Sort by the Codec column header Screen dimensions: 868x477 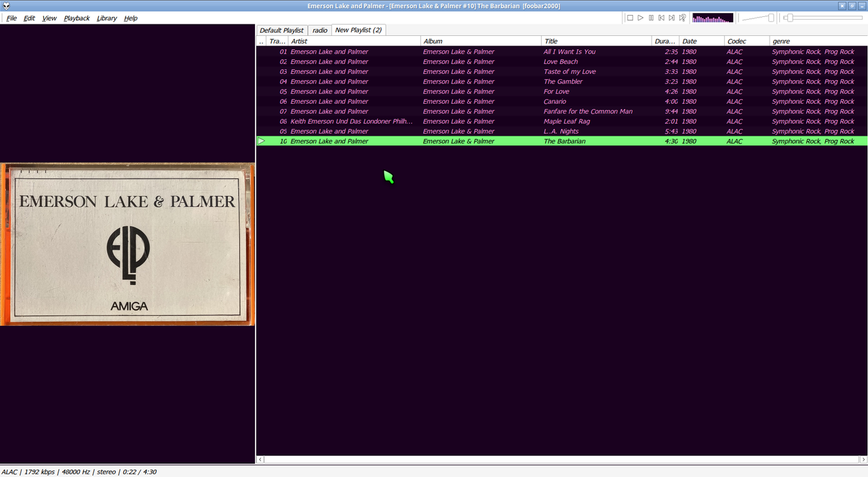tap(747, 41)
